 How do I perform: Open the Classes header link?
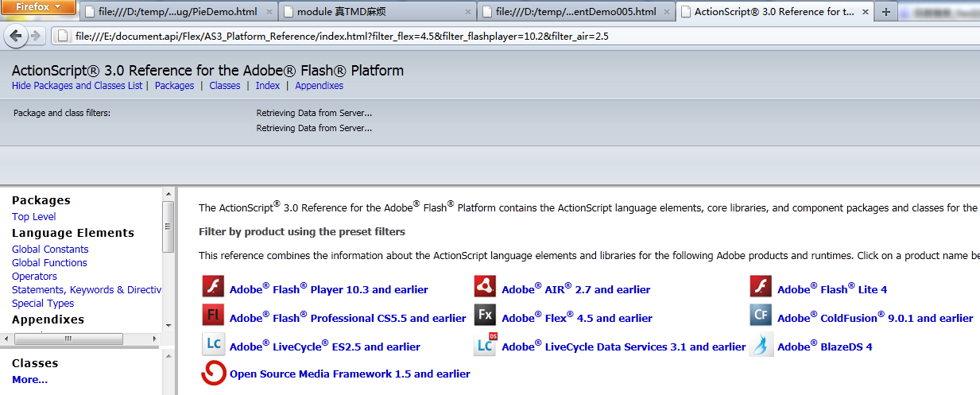tap(225, 86)
